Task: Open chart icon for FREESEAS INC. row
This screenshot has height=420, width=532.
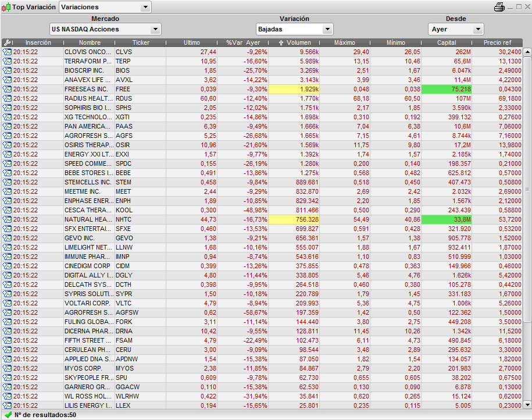Action: tap(7, 90)
